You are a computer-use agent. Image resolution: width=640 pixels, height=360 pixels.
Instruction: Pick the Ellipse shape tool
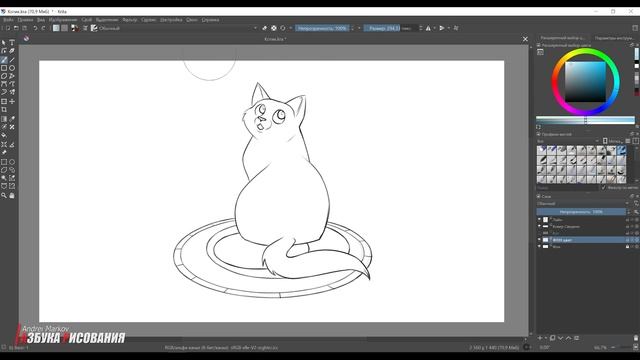pyautogui.click(x=12, y=68)
